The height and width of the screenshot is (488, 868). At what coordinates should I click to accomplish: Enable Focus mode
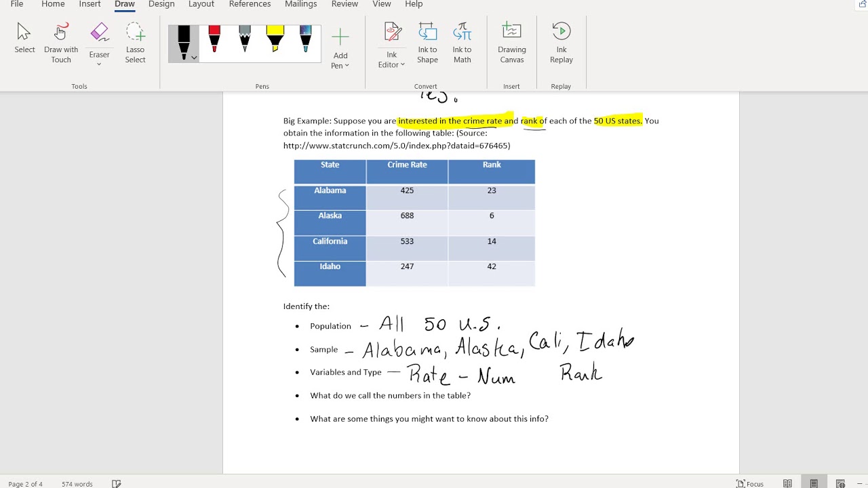pyautogui.click(x=750, y=484)
